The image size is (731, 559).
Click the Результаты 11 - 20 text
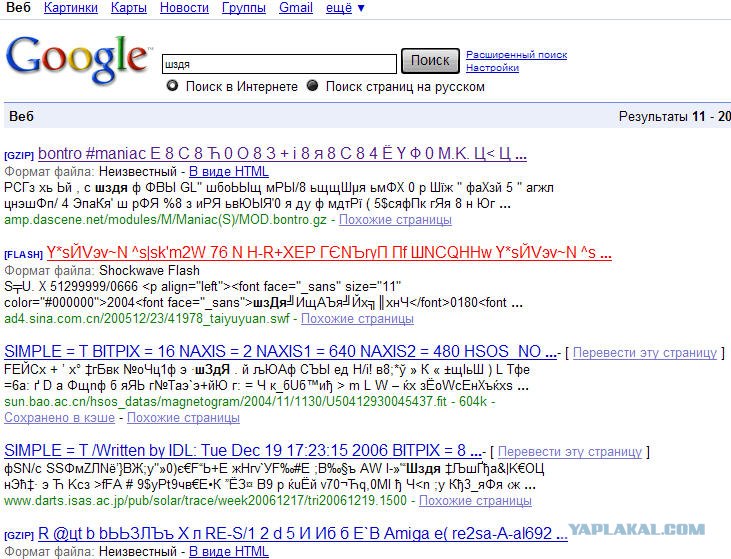pyautogui.click(x=674, y=116)
